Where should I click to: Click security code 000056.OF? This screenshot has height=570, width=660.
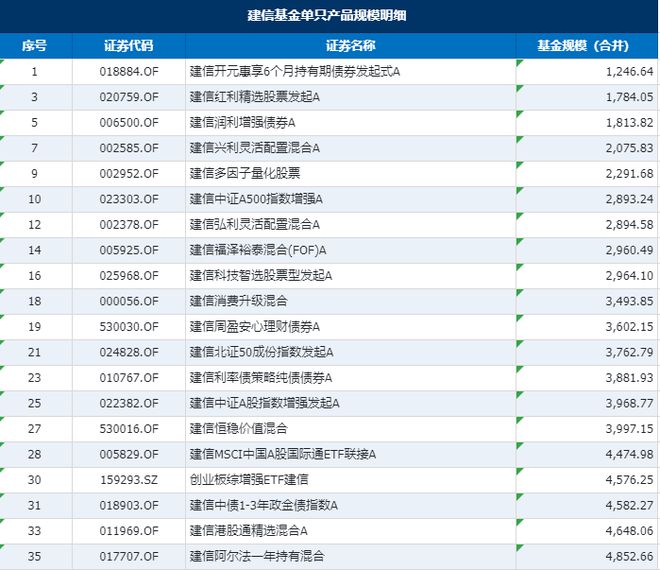click(129, 301)
